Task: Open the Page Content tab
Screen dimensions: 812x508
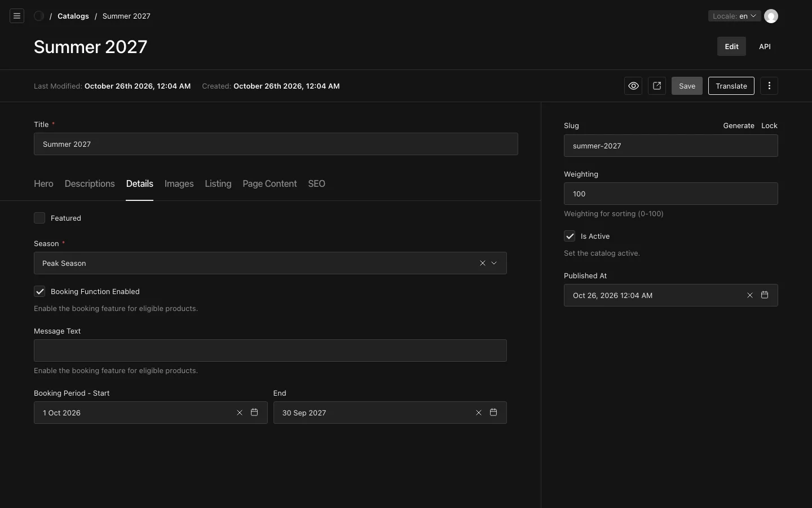Action: [x=270, y=183]
